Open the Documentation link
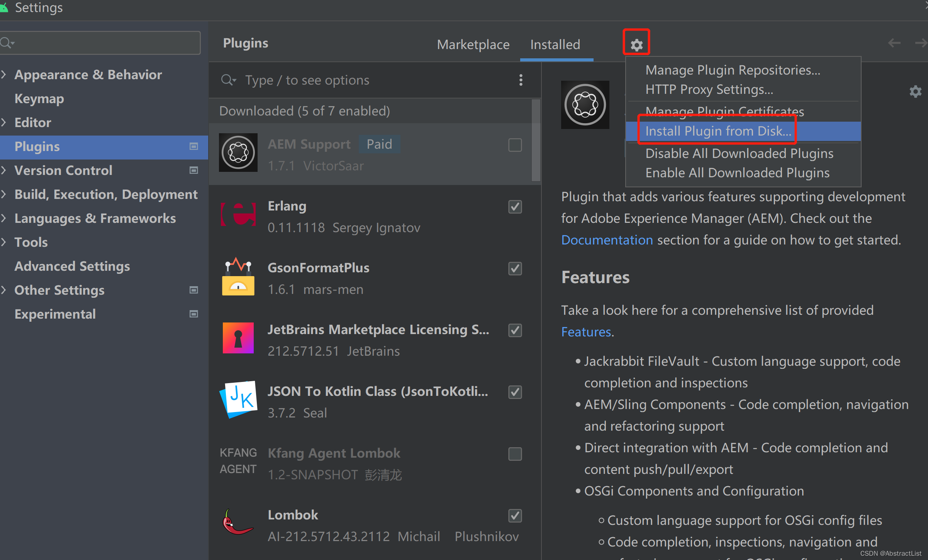 pyautogui.click(x=607, y=240)
